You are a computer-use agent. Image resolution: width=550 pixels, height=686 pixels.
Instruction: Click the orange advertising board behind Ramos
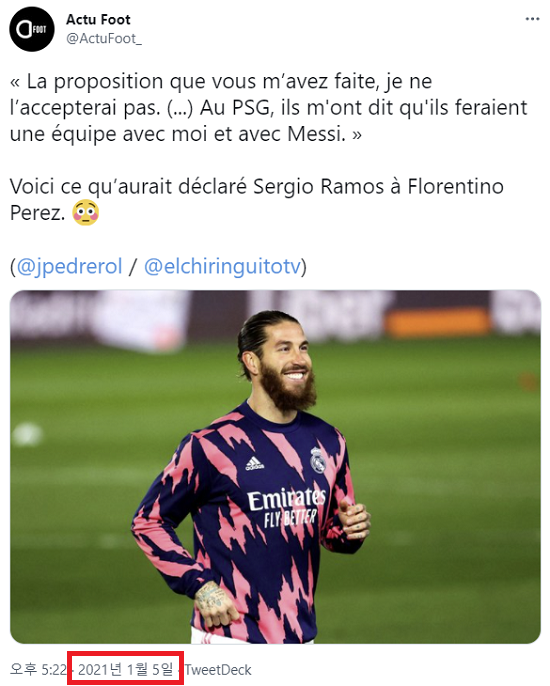[x=438, y=322]
